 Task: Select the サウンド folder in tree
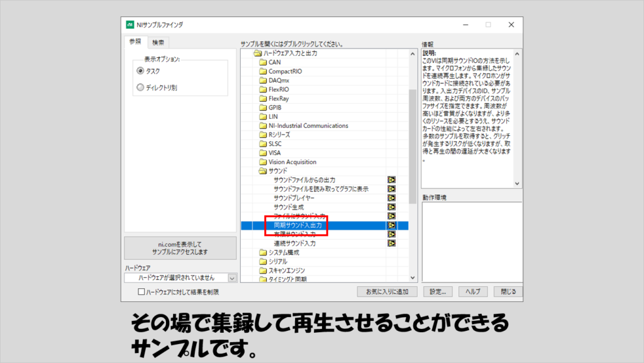[277, 170]
